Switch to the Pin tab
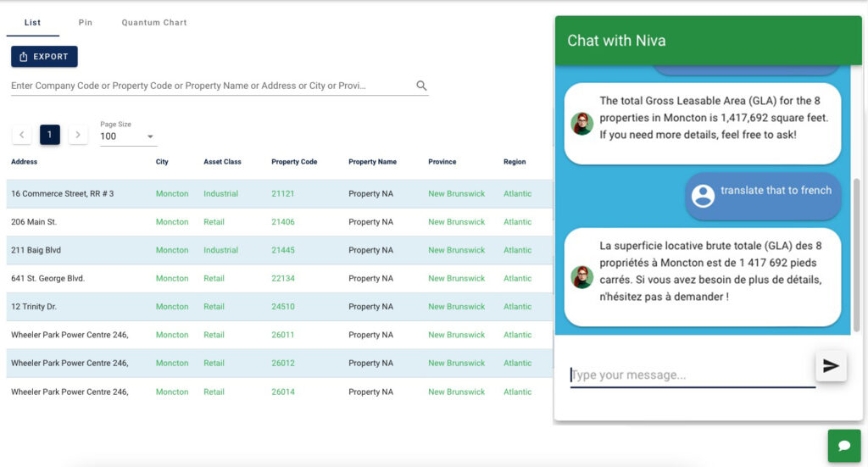868x467 pixels. (86, 23)
